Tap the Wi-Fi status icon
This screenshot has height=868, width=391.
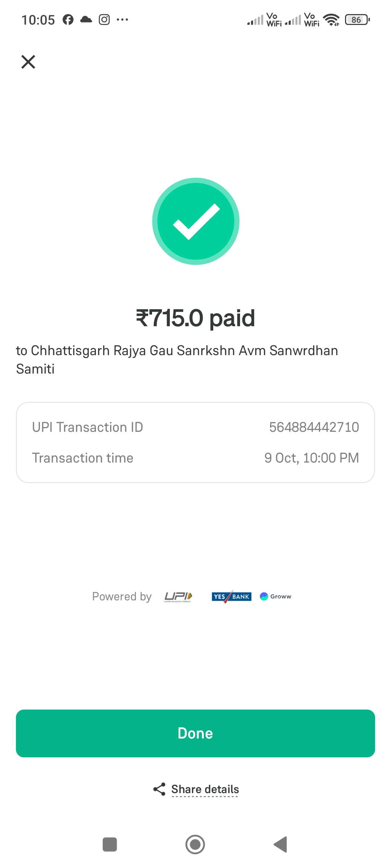[331, 20]
